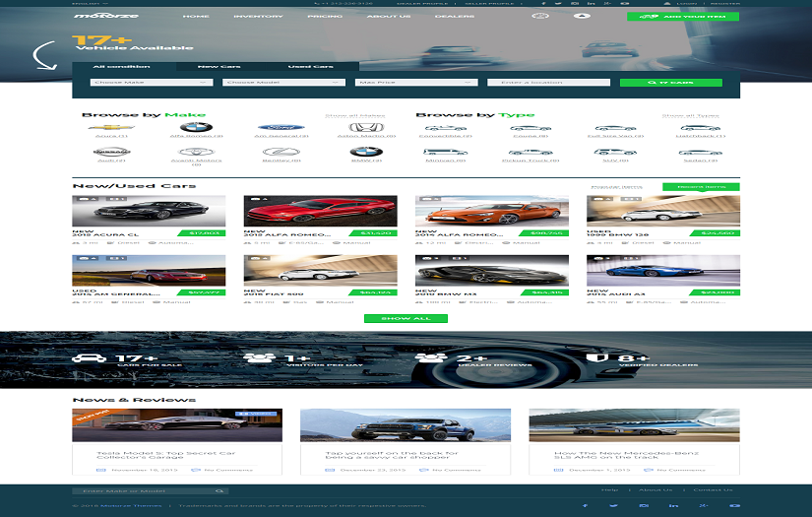Click the Motorze logo

[106, 16]
